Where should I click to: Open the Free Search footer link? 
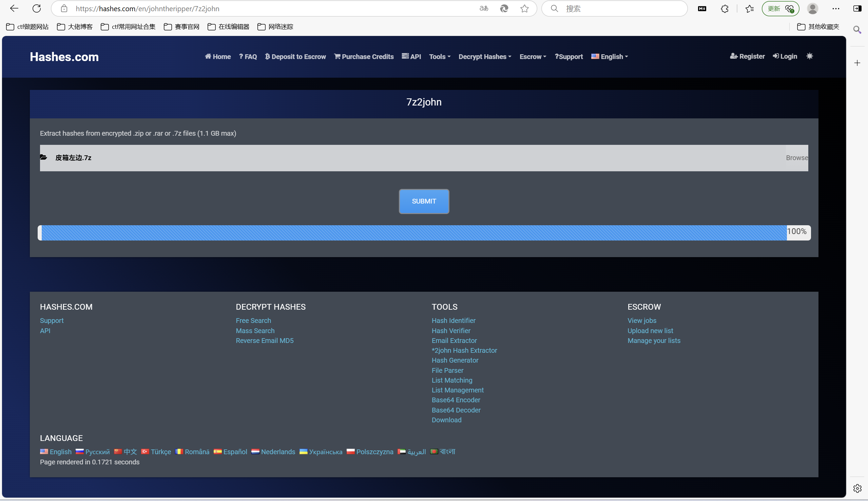253,320
